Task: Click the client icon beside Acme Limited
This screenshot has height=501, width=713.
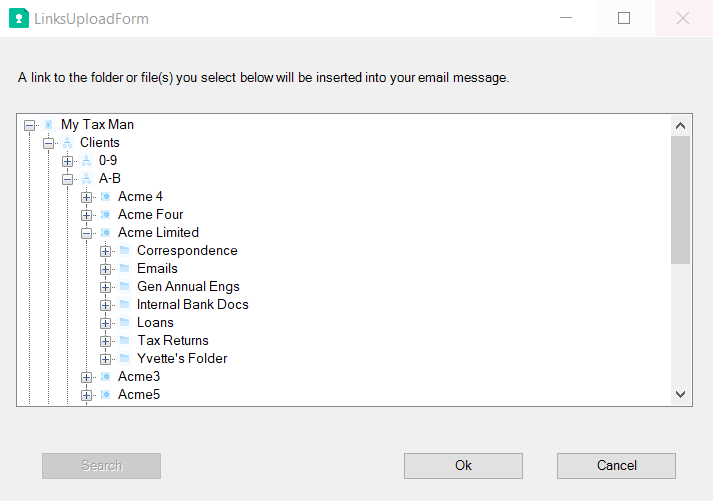Action: pyautogui.click(x=105, y=233)
